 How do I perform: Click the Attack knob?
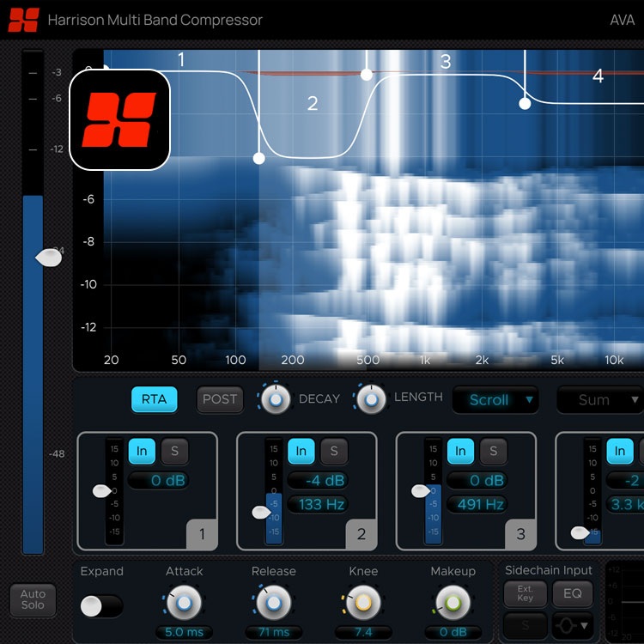pyautogui.click(x=183, y=603)
